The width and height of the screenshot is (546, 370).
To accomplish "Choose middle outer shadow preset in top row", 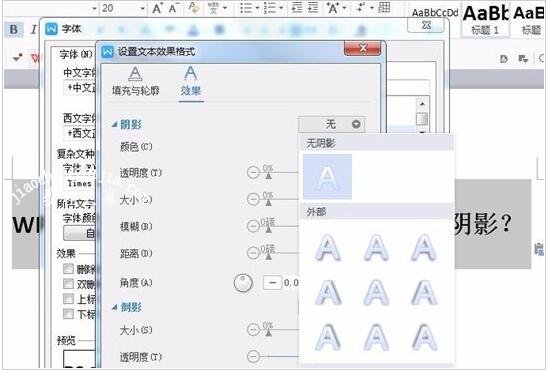I will point(376,247).
